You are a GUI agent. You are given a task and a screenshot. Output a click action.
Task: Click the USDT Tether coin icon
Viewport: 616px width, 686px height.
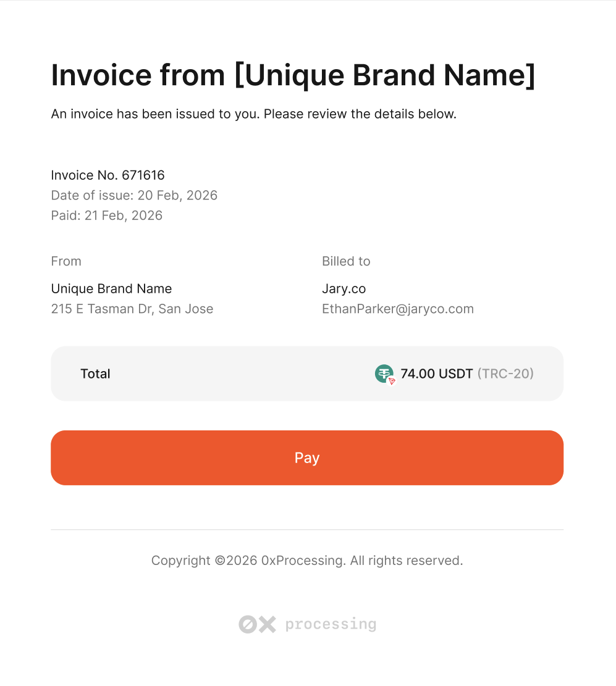384,373
